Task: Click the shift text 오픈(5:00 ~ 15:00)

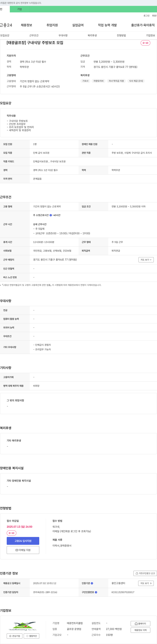Action: point(56,233)
